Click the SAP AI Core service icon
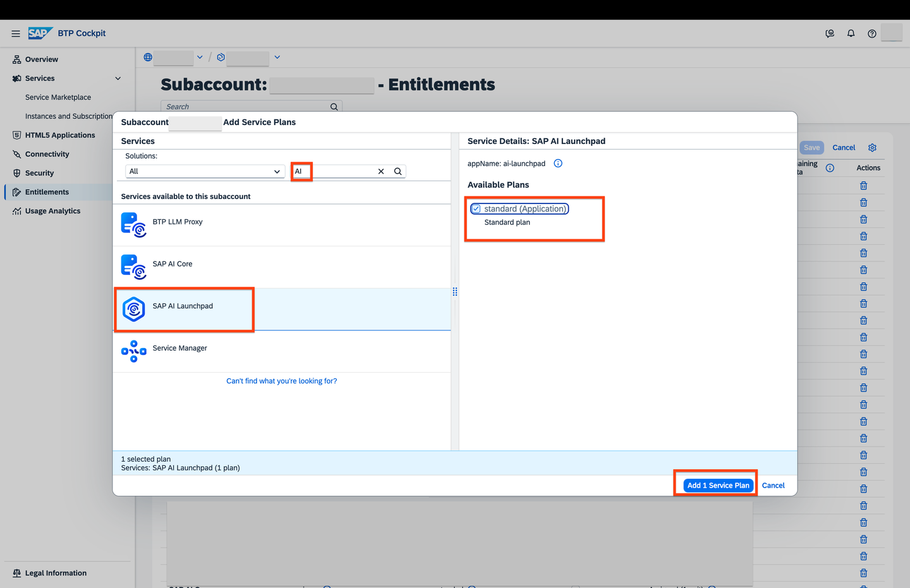This screenshot has height=588, width=910. (134, 267)
